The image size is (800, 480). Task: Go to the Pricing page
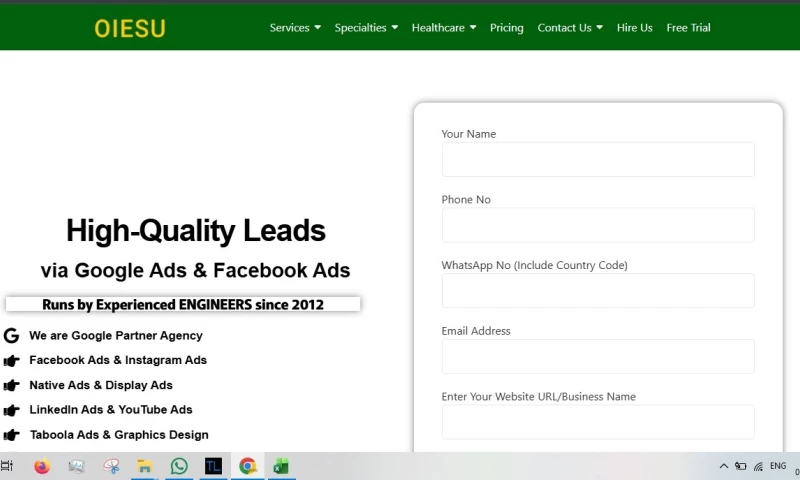click(507, 28)
